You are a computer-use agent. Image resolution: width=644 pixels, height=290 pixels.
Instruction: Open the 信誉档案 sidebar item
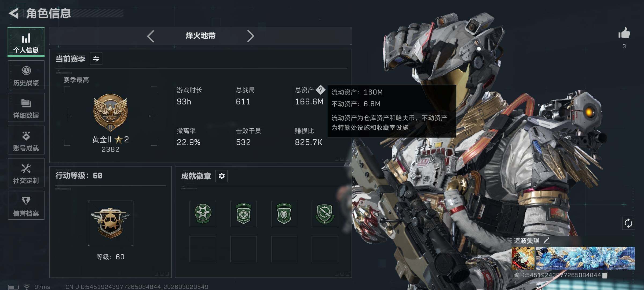point(26,205)
